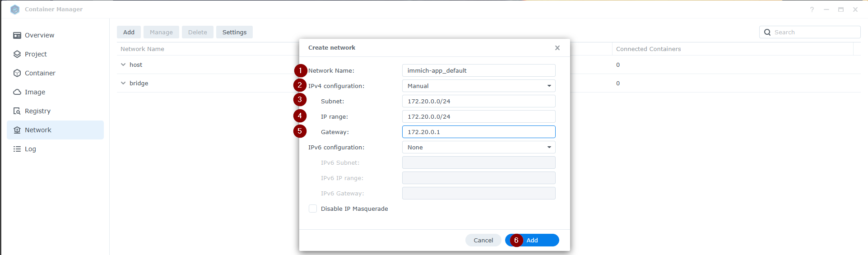The image size is (868, 255).
Task: Expand the host network row
Action: pos(123,65)
